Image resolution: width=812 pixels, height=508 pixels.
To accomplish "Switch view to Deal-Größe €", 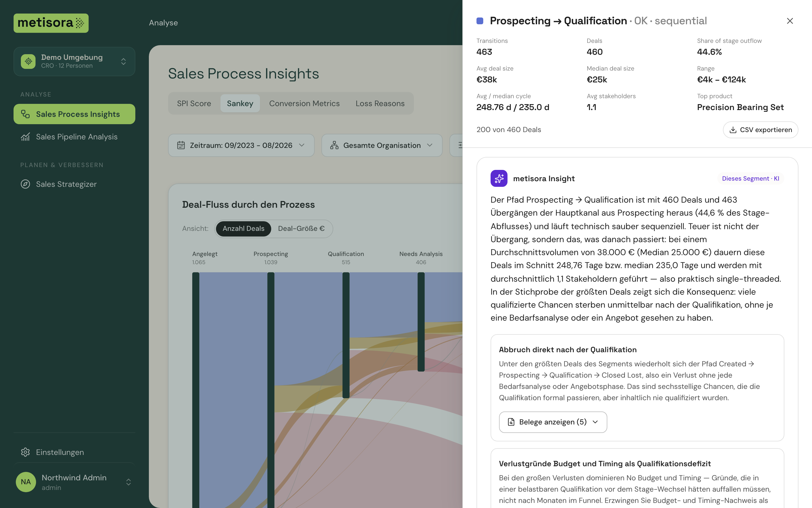I will [301, 229].
